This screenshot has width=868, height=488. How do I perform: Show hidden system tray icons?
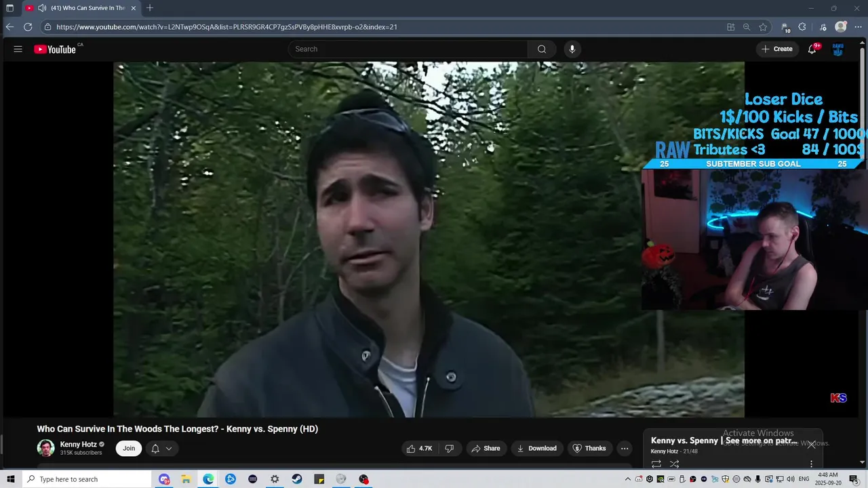tap(628, 479)
